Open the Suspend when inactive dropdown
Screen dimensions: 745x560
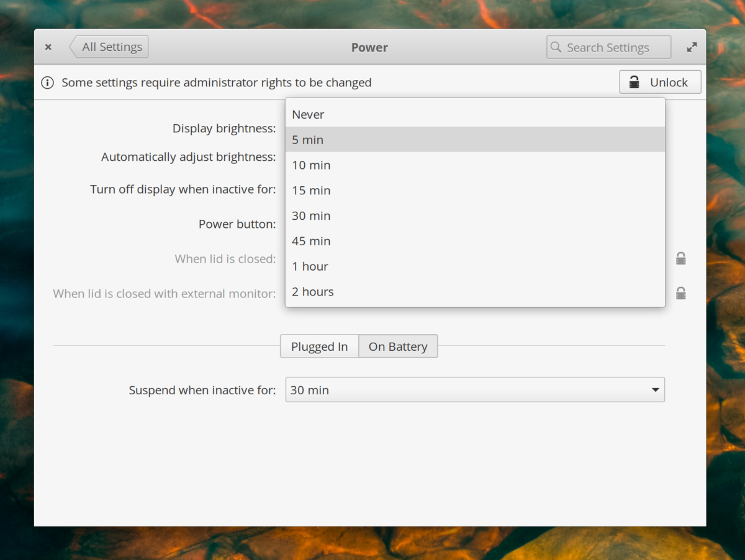click(475, 390)
